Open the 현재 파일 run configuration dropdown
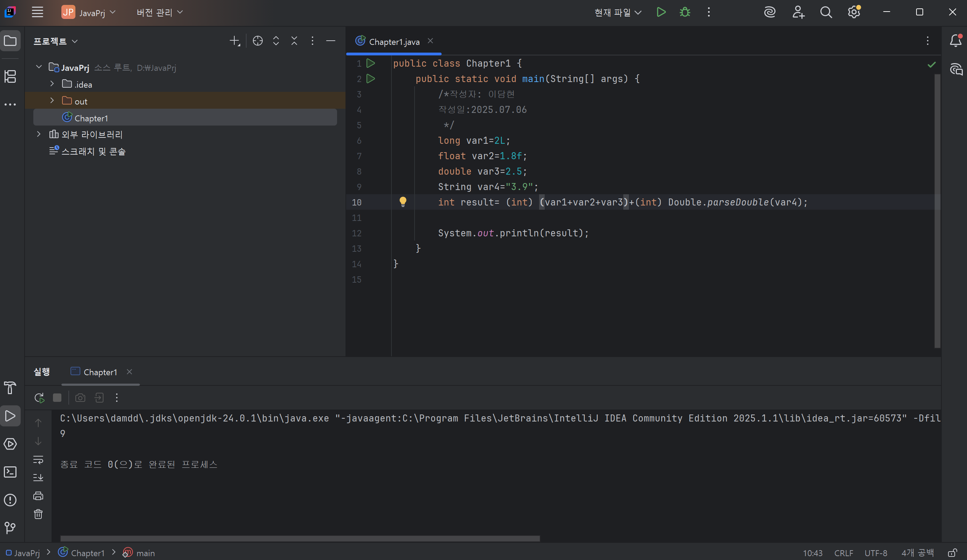 pyautogui.click(x=617, y=12)
